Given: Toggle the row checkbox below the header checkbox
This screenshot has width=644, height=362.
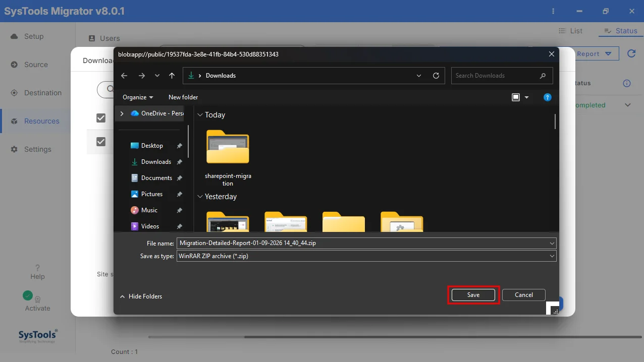Looking at the screenshot, I should pyautogui.click(x=101, y=142).
